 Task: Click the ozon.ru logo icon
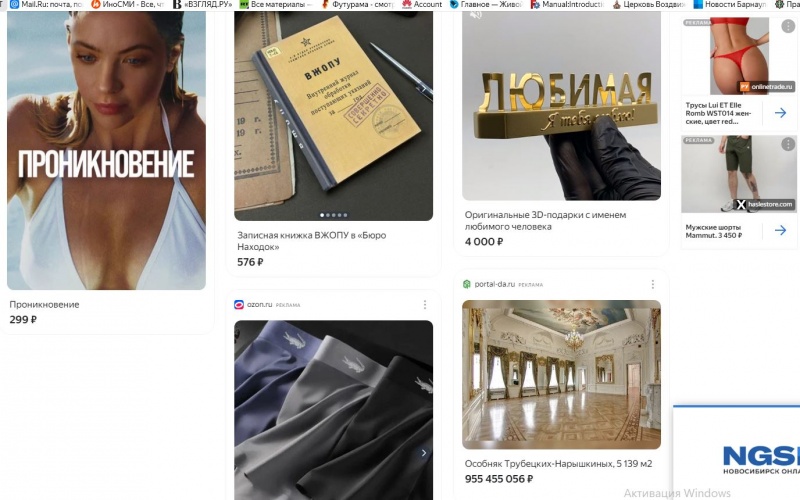click(239, 305)
